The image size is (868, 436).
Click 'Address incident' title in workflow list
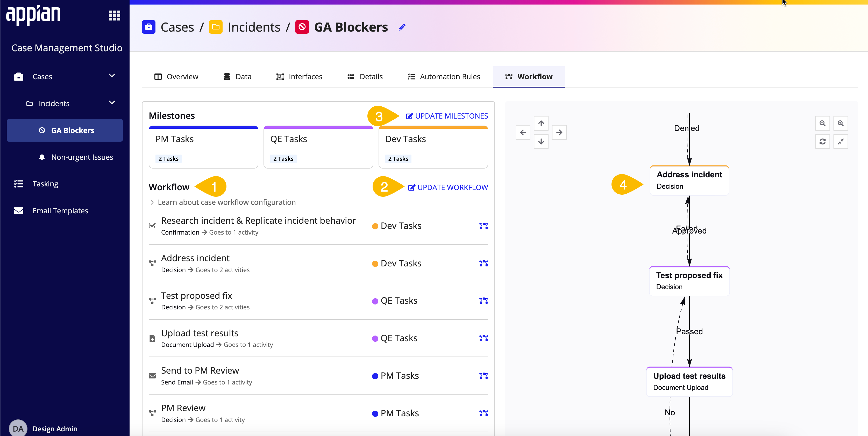click(x=195, y=258)
